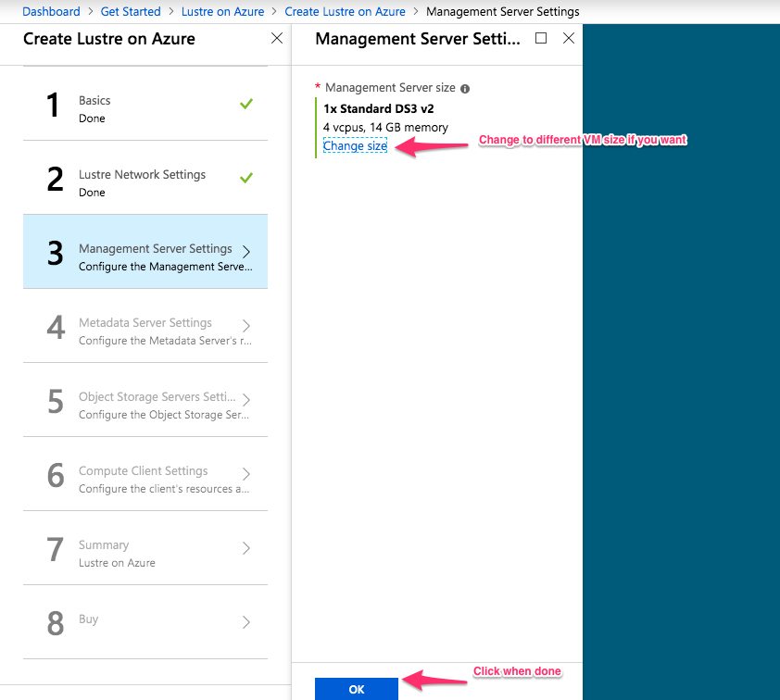Viewport: 780px width, 700px height.
Task: Click the OK button
Action: (x=356, y=689)
